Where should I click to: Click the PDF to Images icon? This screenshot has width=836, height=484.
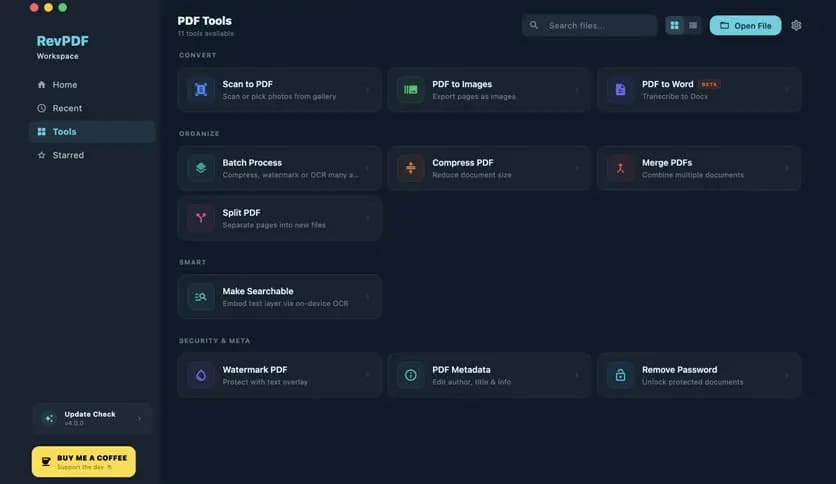coord(411,90)
